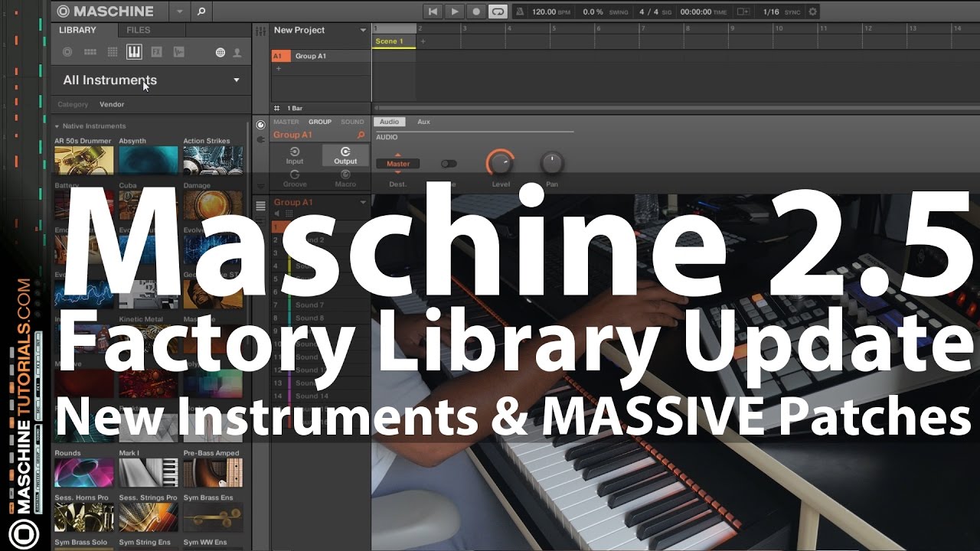Click the FX filter icon in the browser

[156, 52]
